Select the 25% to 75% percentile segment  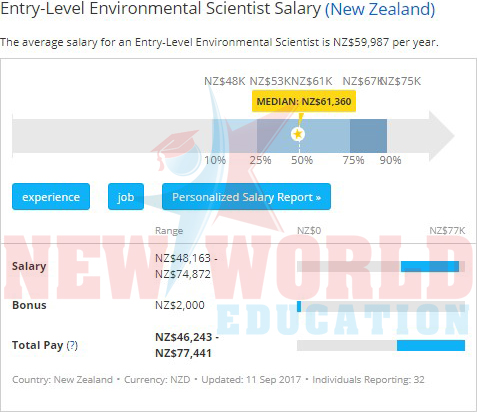pos(303,136)
